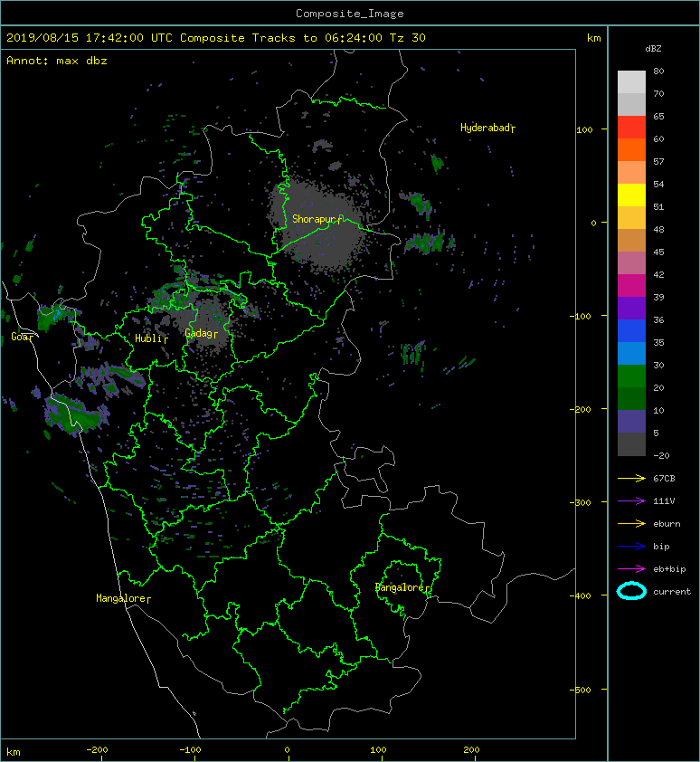Viewport: 700px width, 762px height.
Task: Click the 'current' legend label
Action: pyautogui.click(x=672, y=592)
